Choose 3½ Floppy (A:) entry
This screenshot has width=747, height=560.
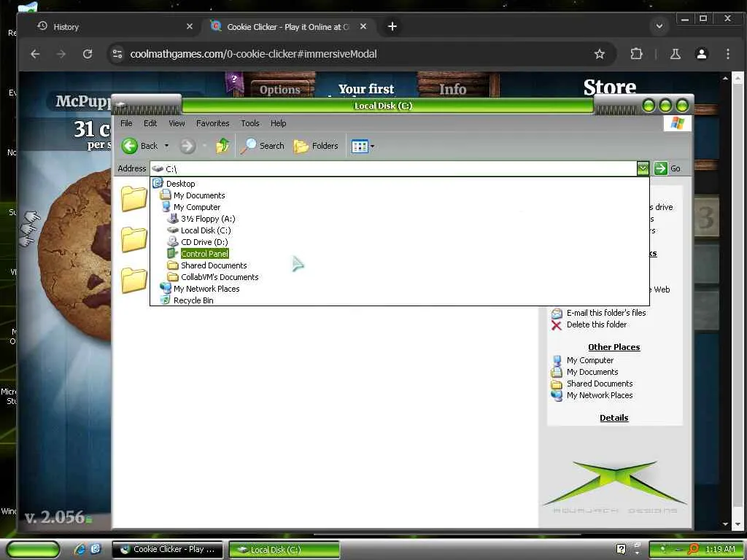pyautogui.click(x=208, y=219)
